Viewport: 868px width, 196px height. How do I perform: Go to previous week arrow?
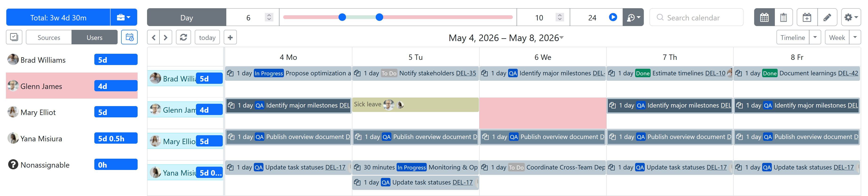(x=154, y=37)
